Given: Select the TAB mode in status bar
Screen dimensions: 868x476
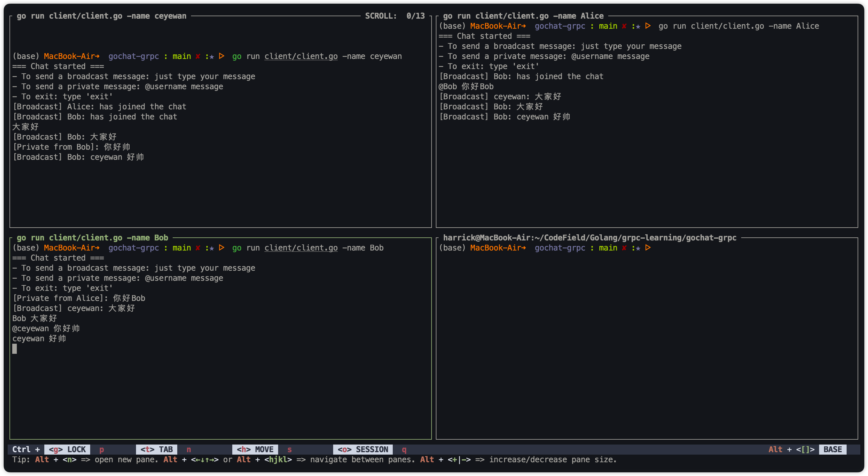Looking at the screenshot, I should [x=157, y=449].
